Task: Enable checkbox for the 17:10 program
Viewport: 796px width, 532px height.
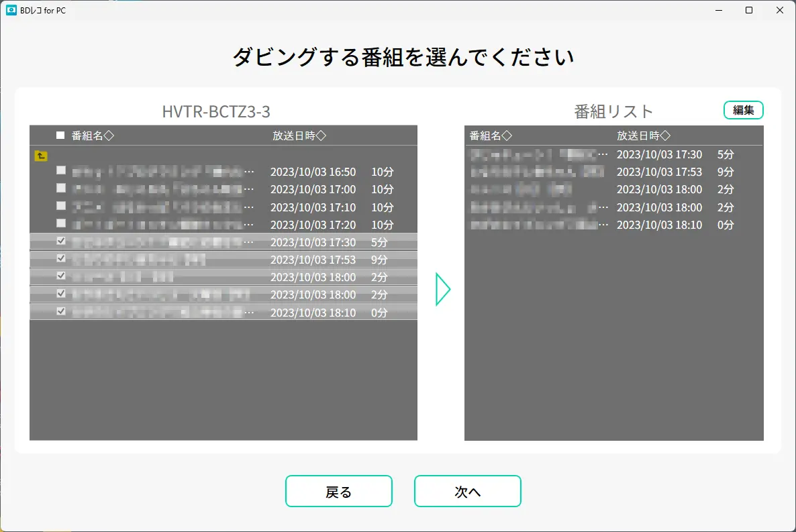Action: (61, 206)
